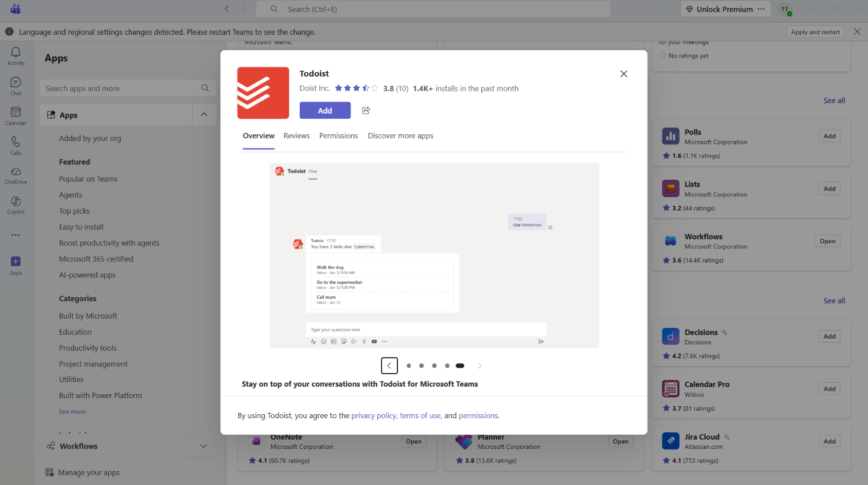Viewport: 868px width, 485px height.
Task: Click the Todoist app logo
Action: coord(263,93)
